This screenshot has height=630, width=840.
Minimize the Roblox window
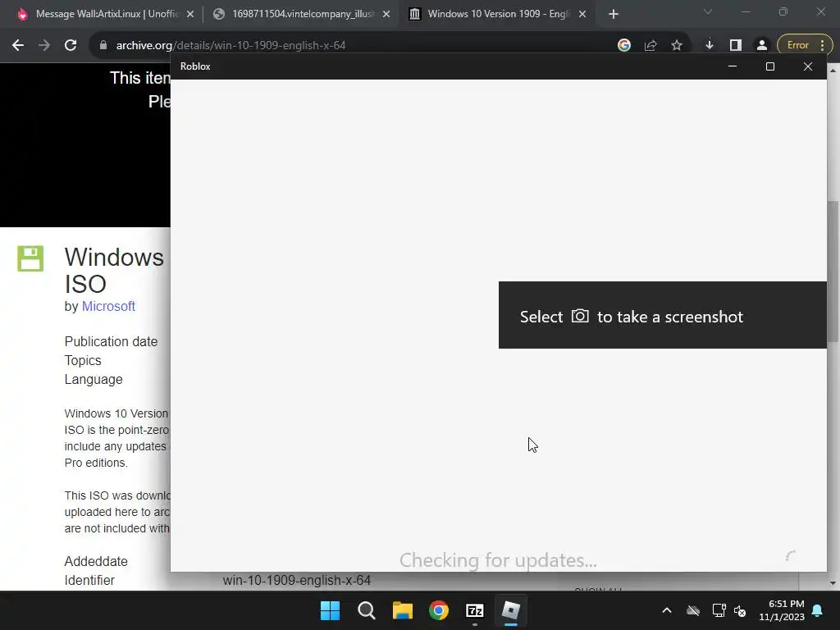(733, 66)
